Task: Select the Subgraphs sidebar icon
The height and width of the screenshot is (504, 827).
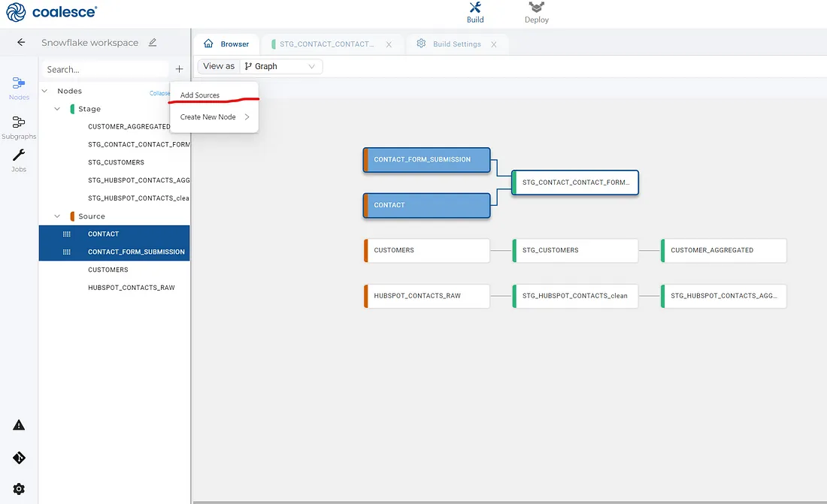Action: point(18,126)
